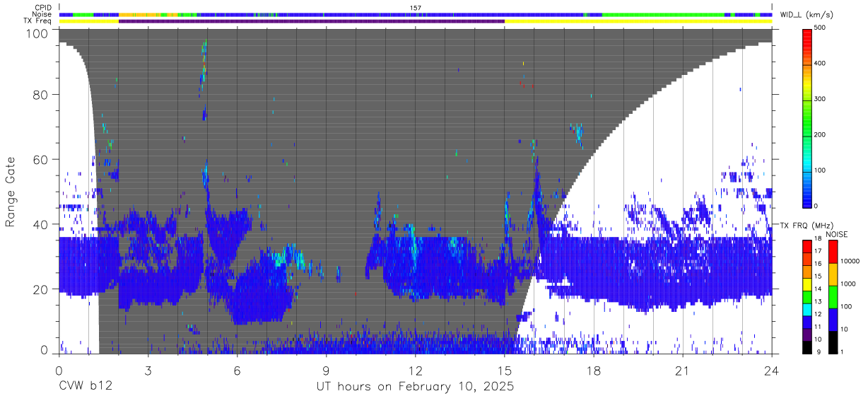
Task: Click the 15 hour x-axis tick label
Action: [x=505, y=371]
